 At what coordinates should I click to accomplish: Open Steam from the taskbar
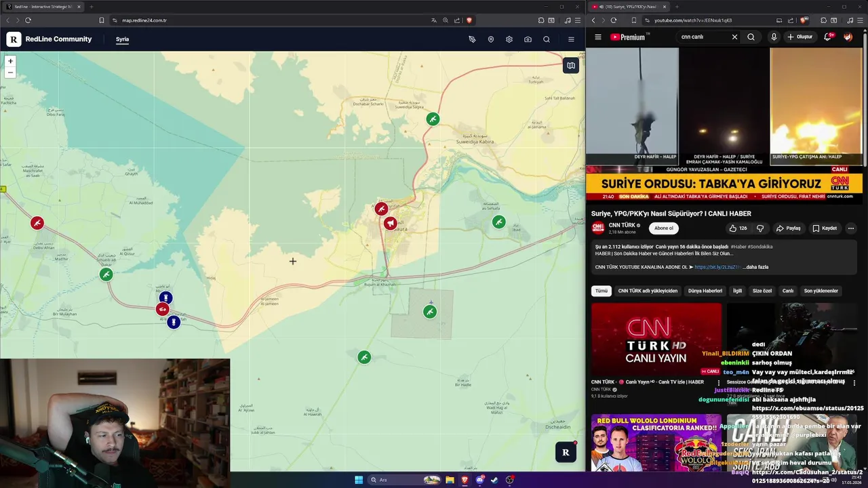point(494,480)
